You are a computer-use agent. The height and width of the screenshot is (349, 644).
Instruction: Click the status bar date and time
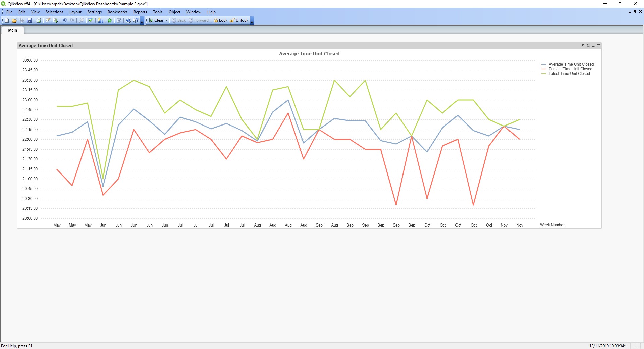point(607,346)
